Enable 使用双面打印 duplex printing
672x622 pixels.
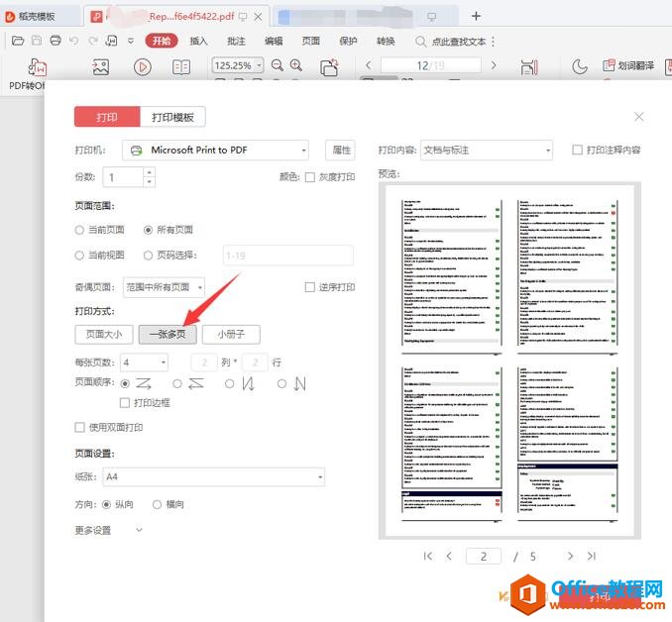[x=80, y=427]
